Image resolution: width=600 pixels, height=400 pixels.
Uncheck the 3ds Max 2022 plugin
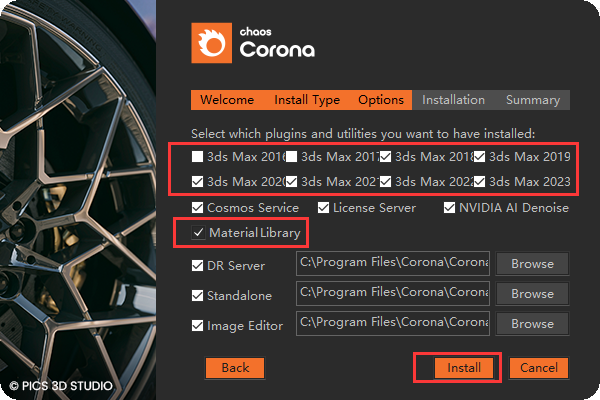(385, 181)
